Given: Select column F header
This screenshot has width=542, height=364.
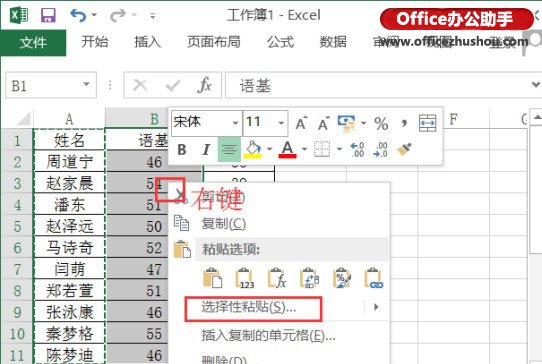Looking at the screenshot, I should point(454,119).
